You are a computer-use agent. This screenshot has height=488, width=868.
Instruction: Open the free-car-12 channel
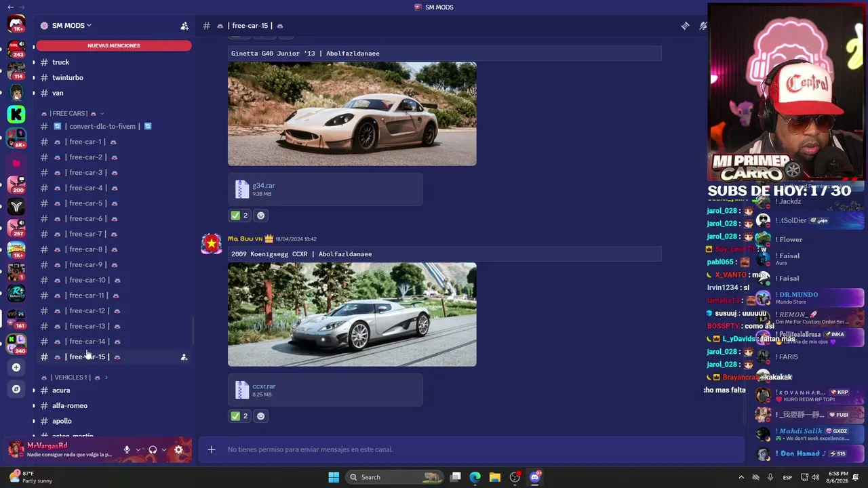114,310
